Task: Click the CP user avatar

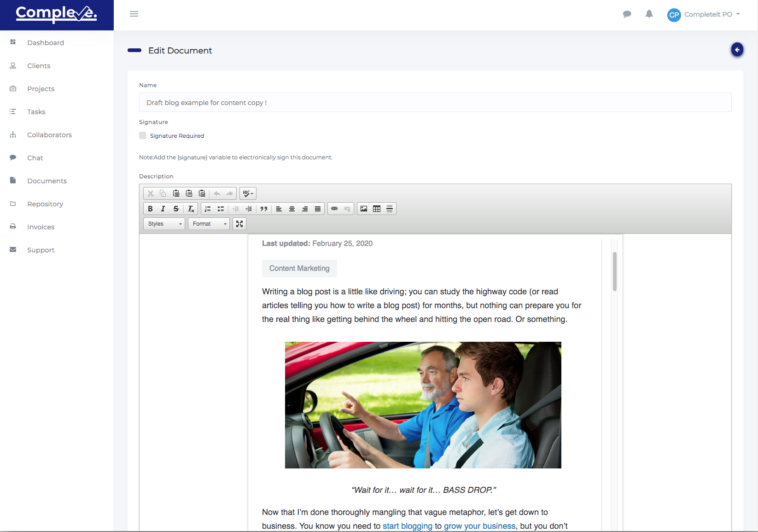Action: (x=674, y=15)
